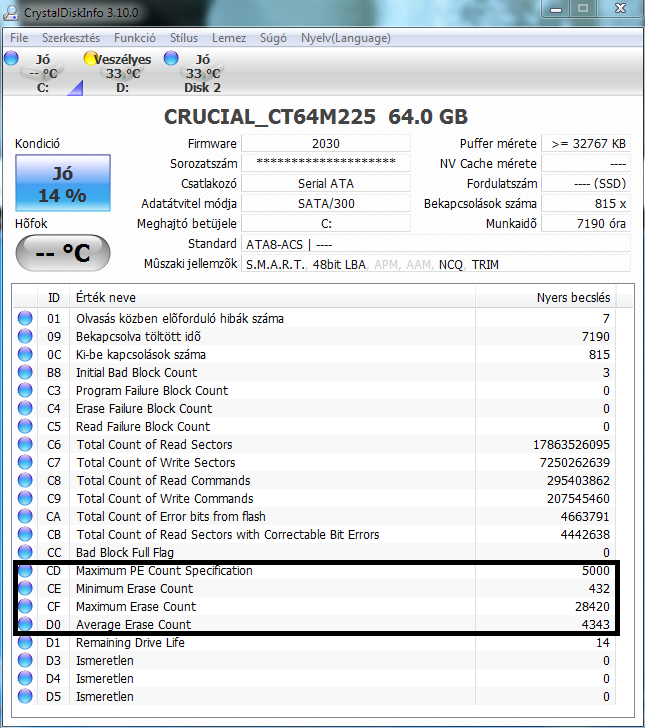The height and width of the screenshot is (728, 645).
Task: Open the File menu
Action: point(19,38)
